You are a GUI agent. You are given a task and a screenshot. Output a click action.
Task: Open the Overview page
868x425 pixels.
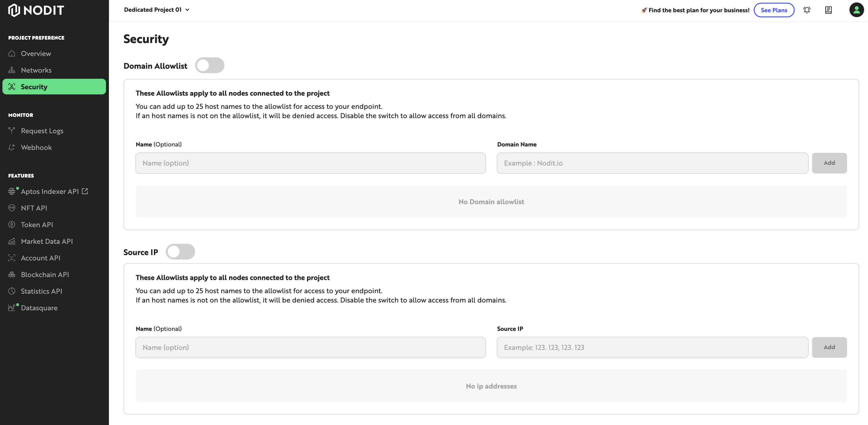point(36,54)
